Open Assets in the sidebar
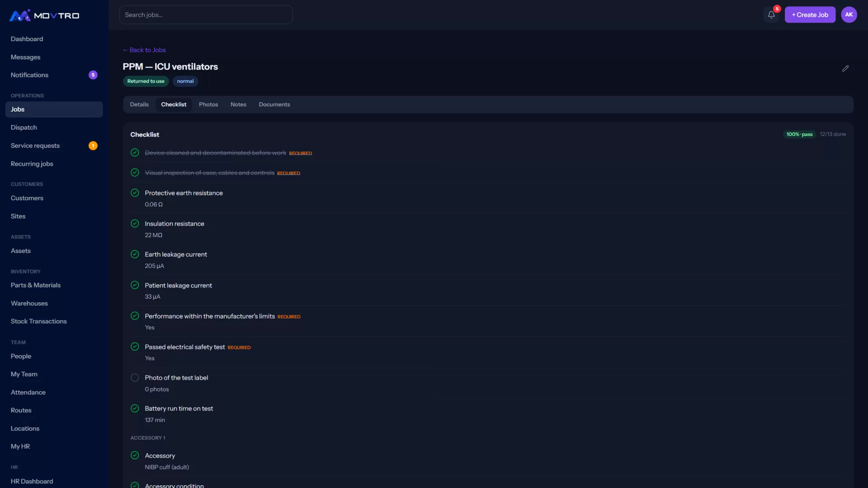This screenshot has width=868, height=488. click(x=54, y=251)
